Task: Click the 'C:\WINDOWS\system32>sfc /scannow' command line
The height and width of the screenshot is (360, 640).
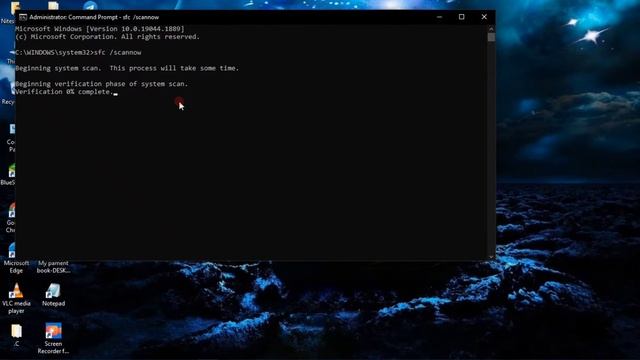Action: [78, 53]
